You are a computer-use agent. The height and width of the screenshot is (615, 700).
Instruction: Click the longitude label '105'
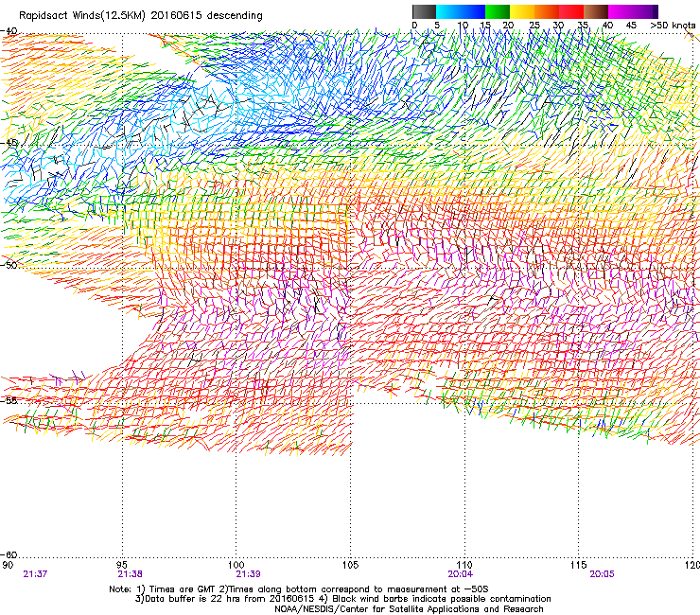(x=350, y=565)
